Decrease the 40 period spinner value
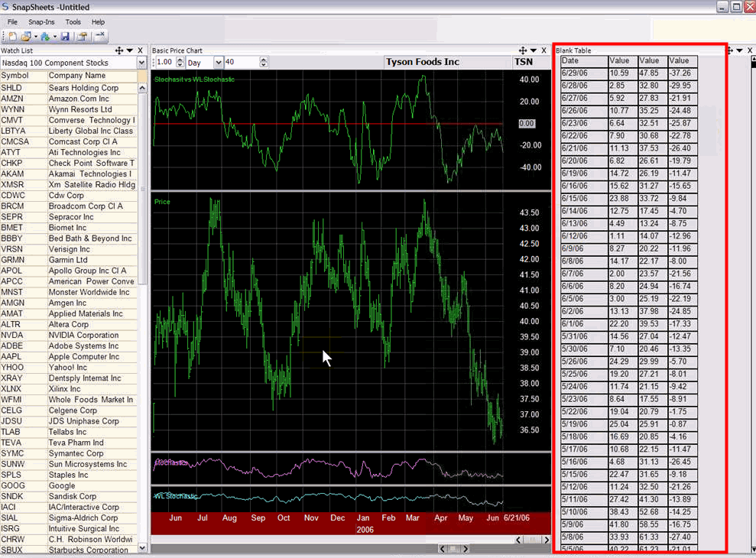 [x=263, y=65]
